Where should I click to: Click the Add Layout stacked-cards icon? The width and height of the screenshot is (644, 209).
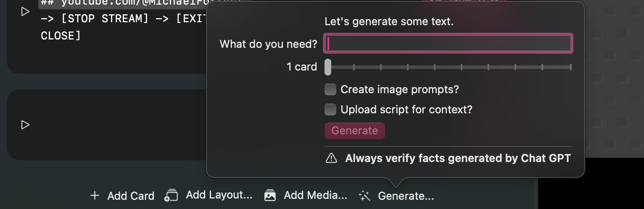(x=172, y=195)
